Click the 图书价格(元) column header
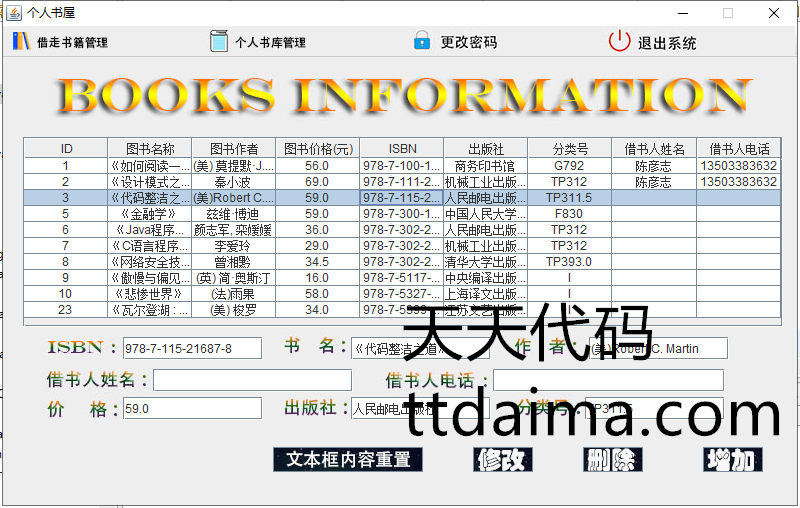Viewport: 800px width, 508px height. [x=318, y=149]
